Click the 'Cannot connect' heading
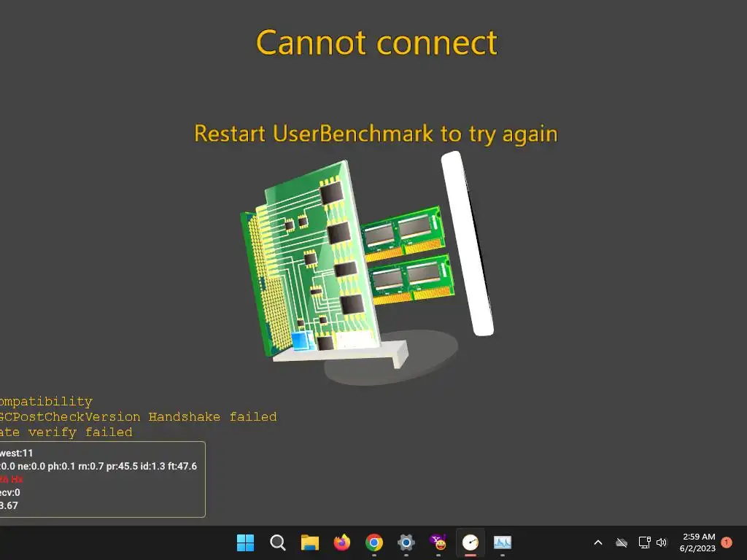 [376, 43]
